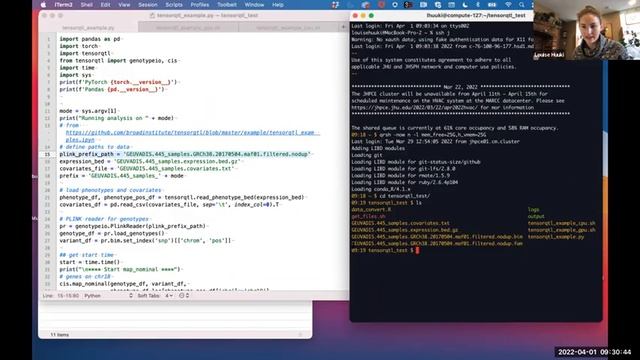This screenshot has width=640, height=360.
Task: Click the 'mode = sys.argv[1]' line
Action: coord(88,111)
